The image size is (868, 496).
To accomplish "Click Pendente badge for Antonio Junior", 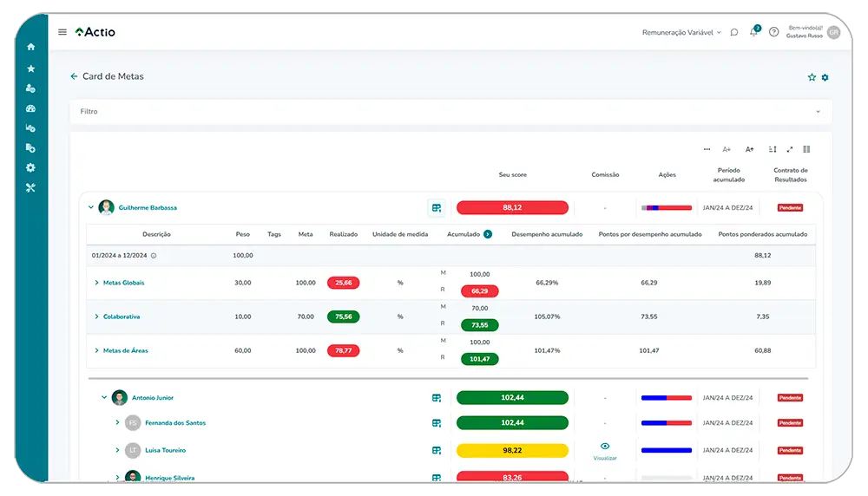I will click(x=790, y=398).
